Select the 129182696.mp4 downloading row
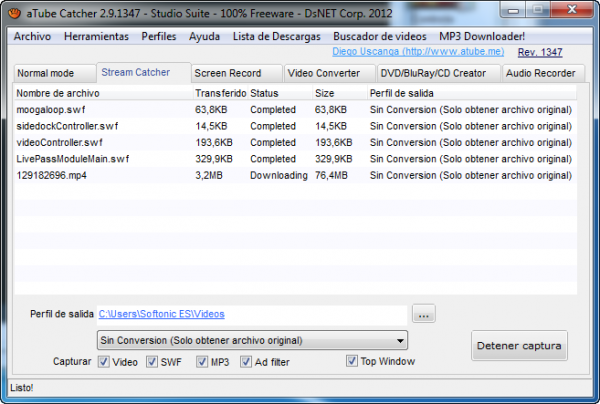This screenshot has height=404, width=600. pos(50,174)
